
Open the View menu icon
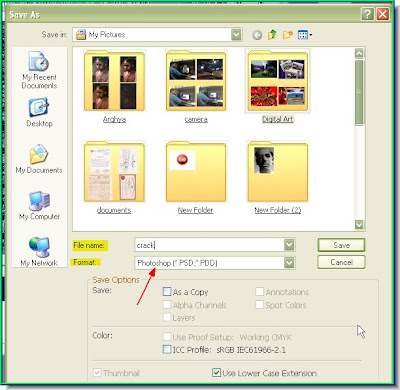point(305,35)
